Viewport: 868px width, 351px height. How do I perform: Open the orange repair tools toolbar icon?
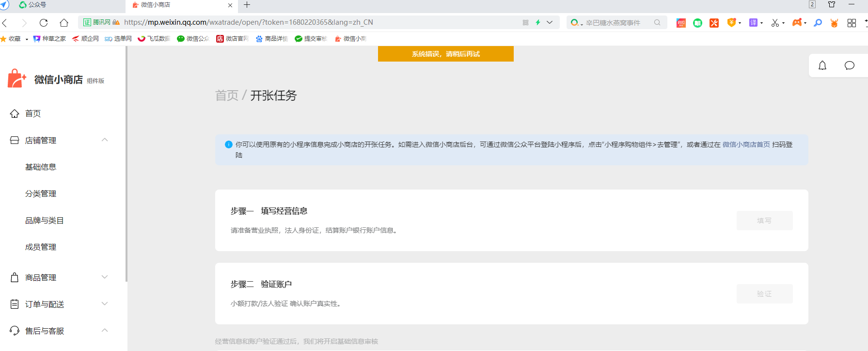click(x=714, y=23)
